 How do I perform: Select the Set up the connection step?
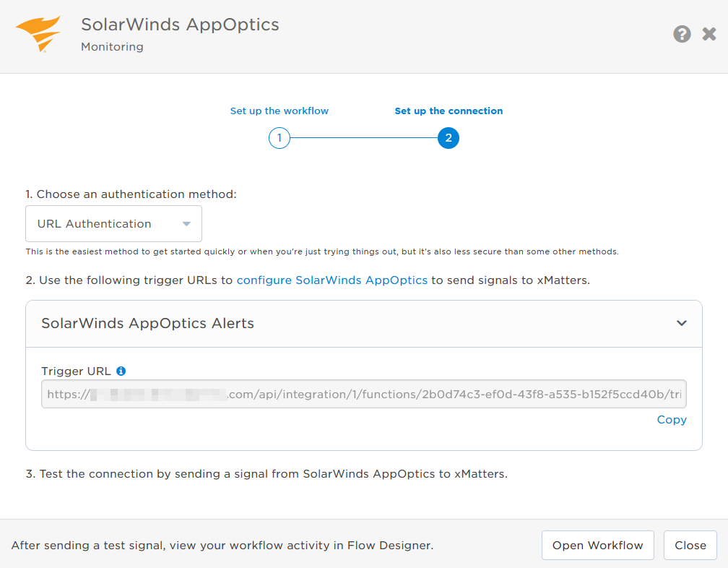[x=448, y=111]
